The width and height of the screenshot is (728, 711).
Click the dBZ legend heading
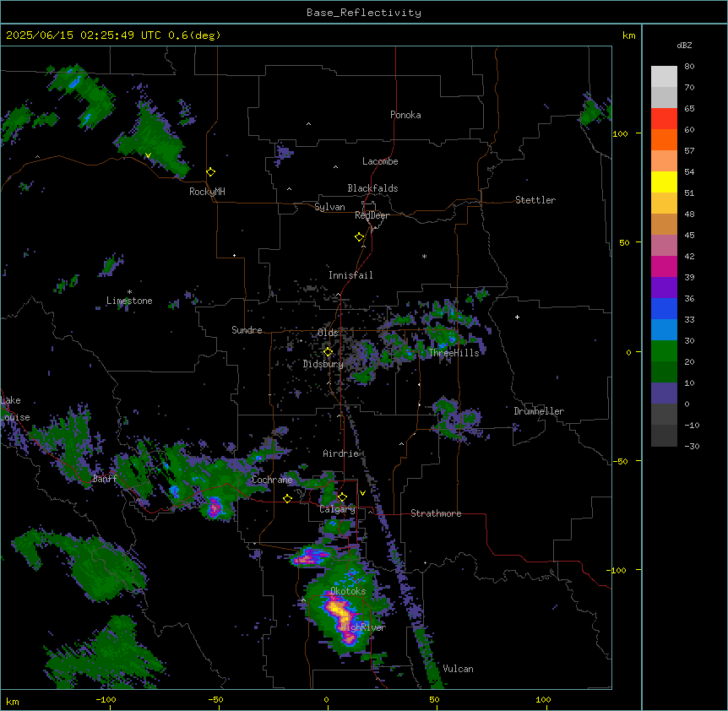point(684,45)
